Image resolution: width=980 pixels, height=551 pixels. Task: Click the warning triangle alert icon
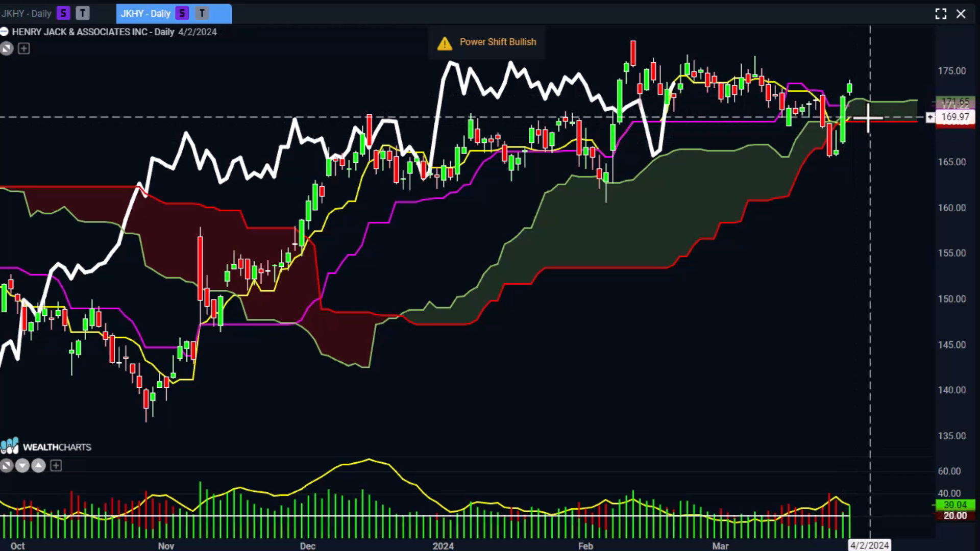pyautogui.click(x=445, y=43)
